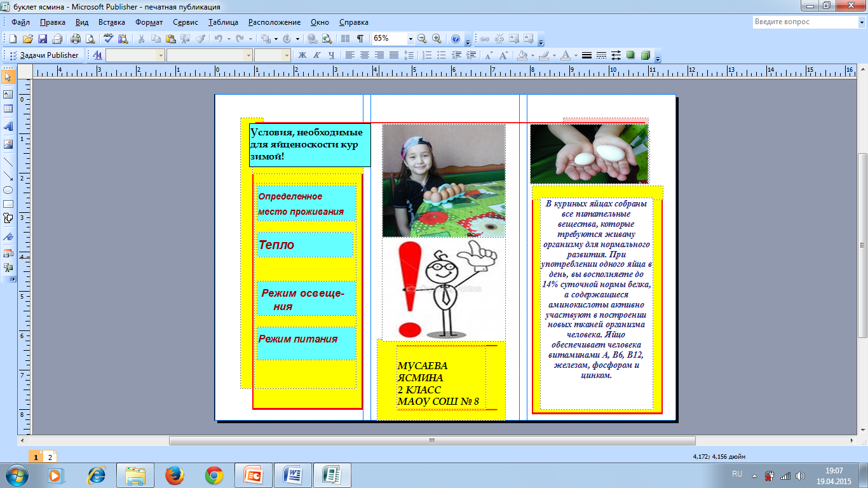Click the Open folder icon
The height and width of the screenshot is (488, 868).
pyautogui.click(x=28, y=39)
